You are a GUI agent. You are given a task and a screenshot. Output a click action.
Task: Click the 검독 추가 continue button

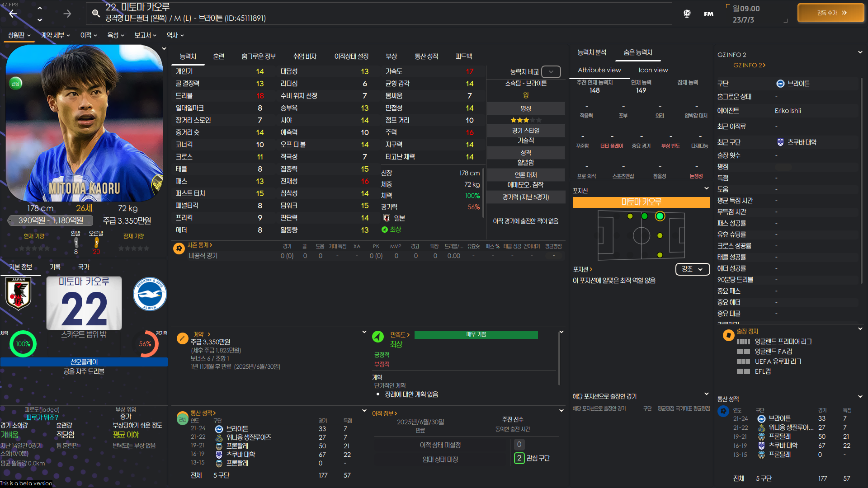830,13
